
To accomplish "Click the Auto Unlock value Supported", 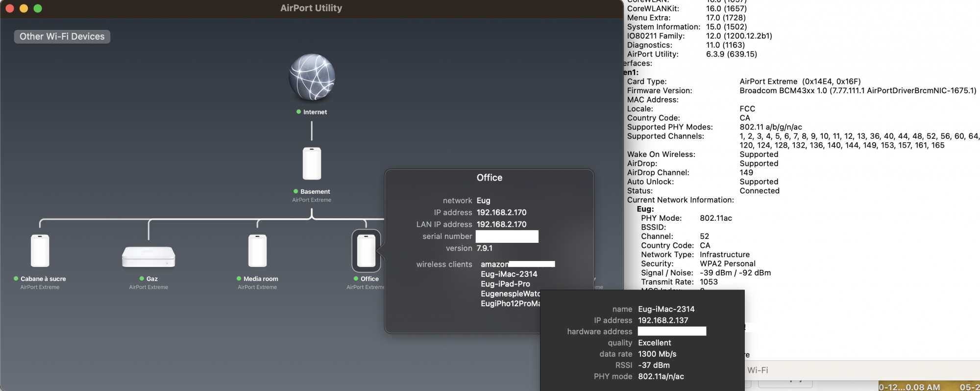I will tap(759, 182).
